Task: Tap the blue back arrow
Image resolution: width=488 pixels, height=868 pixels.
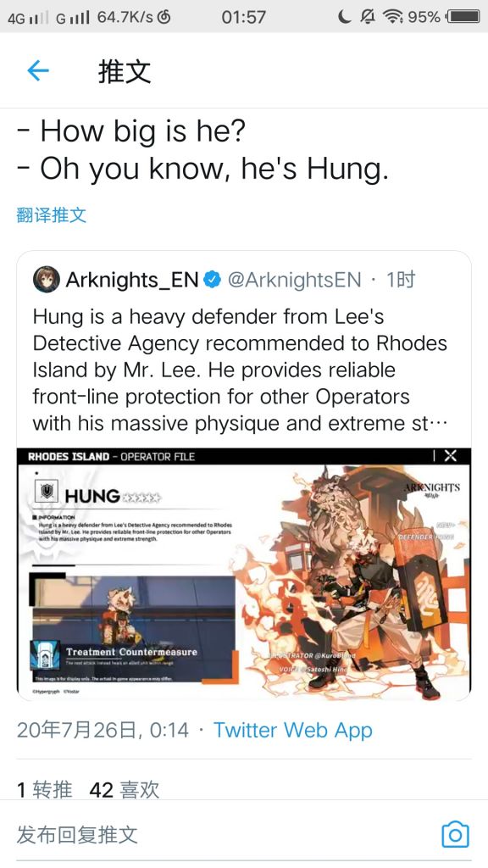Action: pyautogui.click(x=38, y=71)
